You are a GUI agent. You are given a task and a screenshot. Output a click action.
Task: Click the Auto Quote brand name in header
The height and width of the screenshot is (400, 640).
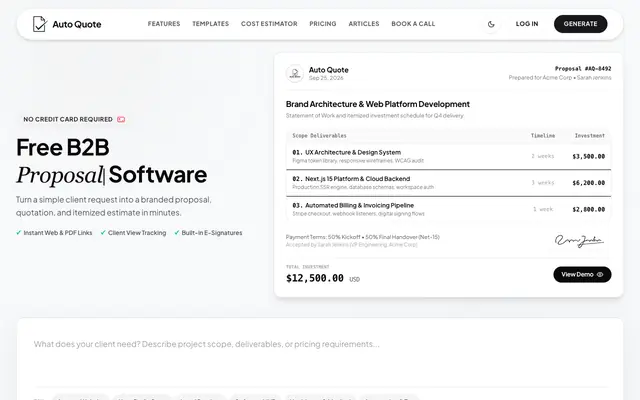pos(77,24)
